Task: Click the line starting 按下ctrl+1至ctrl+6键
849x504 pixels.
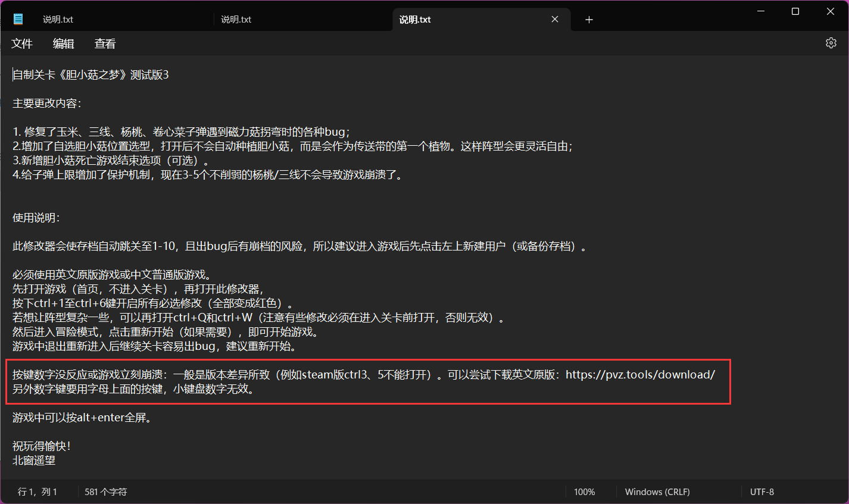Action: [153, 303]
